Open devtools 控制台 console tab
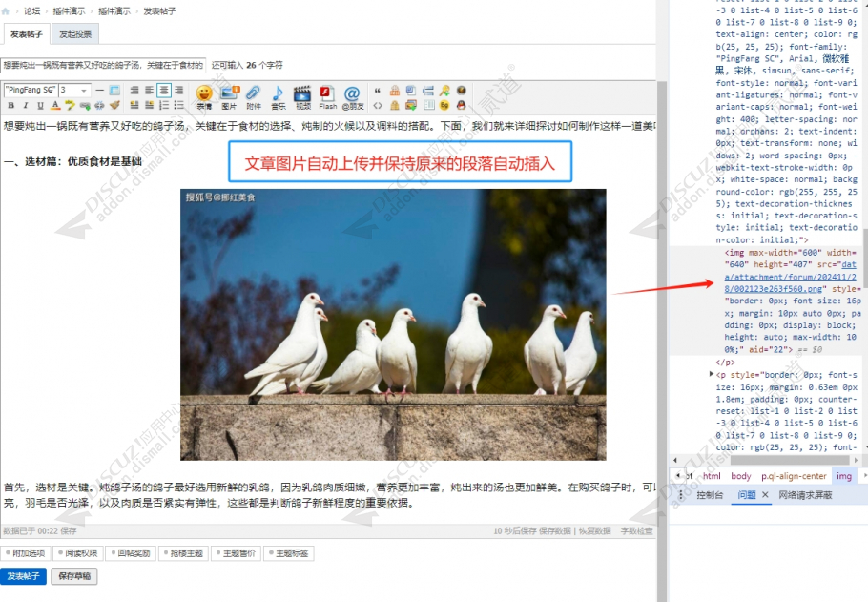The image size is (868, 602). coord(710,494)
